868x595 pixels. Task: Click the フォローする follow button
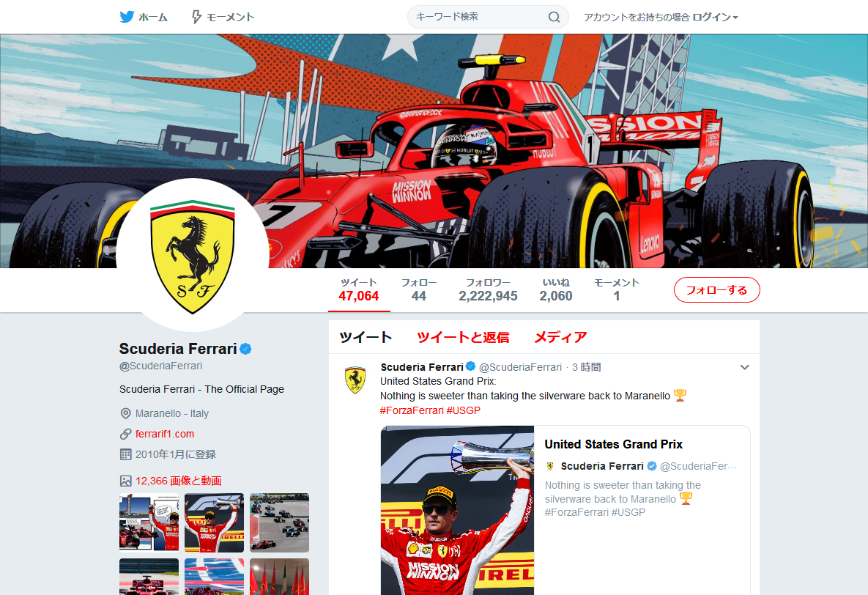[x=716, y=289]
